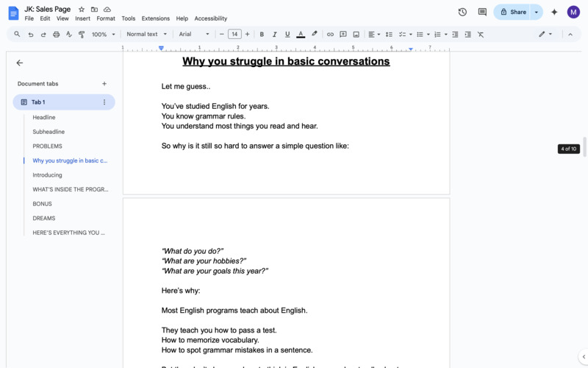Undo the last action
588x368 pixels.
[31, 35]
